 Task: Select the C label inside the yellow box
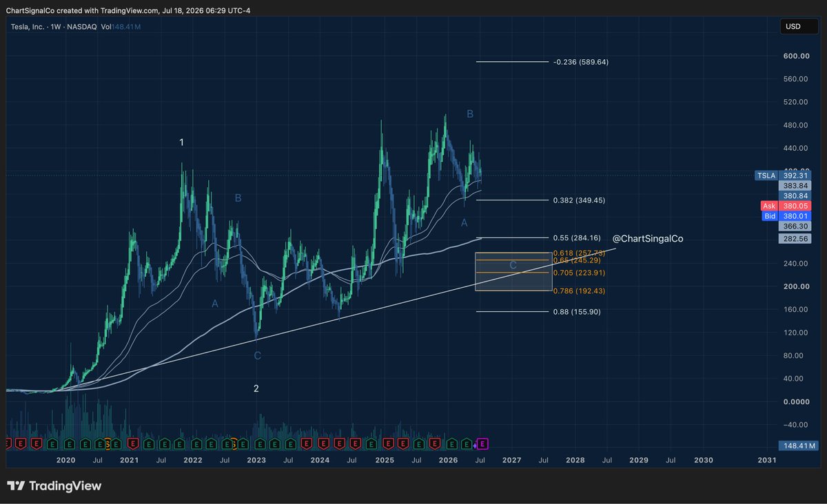pyautogui.click(x=513, y=265)
